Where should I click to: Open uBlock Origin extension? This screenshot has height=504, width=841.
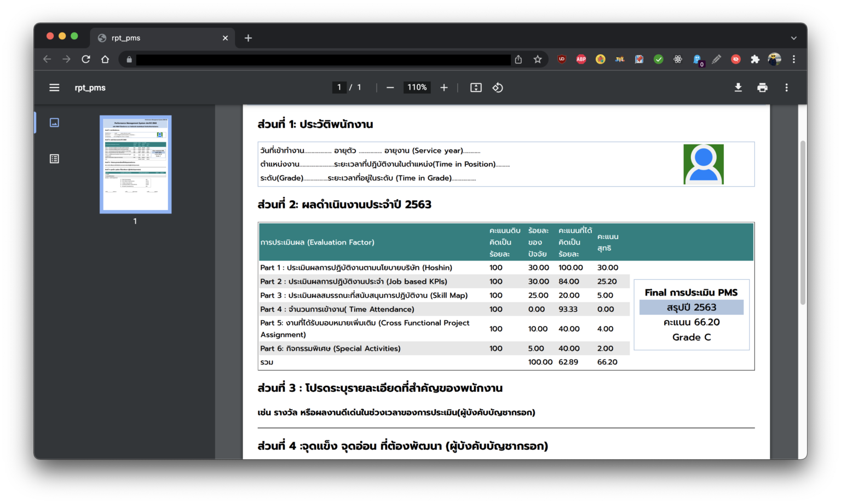coord(562,59)
